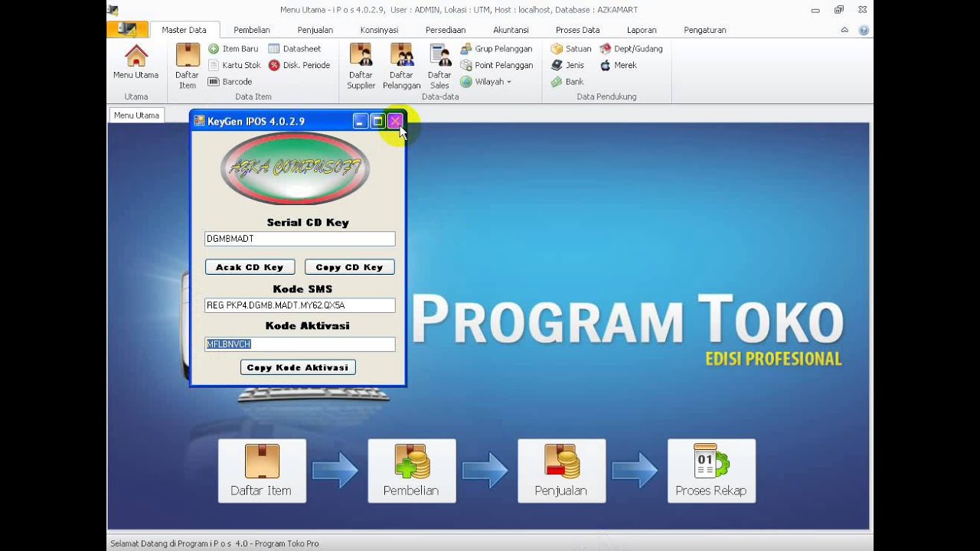This screenshot has height=551, width=980.
Task: Open the help icon in ribbon corner
Action: [864, 30]
